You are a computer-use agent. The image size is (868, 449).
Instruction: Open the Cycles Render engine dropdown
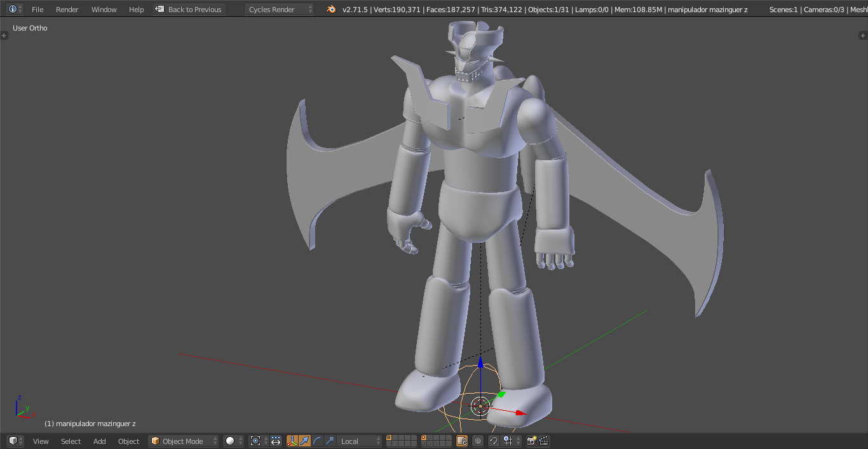280,10
